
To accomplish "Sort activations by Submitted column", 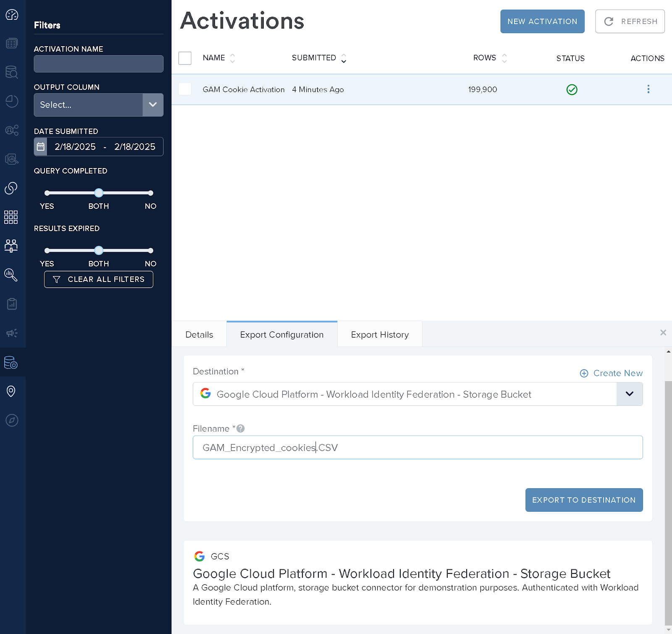I will tap(344, 58).
